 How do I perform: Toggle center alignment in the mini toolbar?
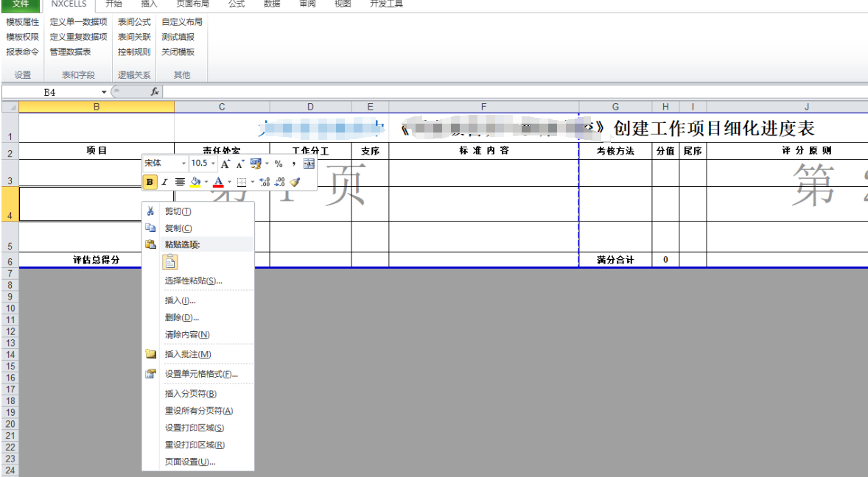[180, 182]
